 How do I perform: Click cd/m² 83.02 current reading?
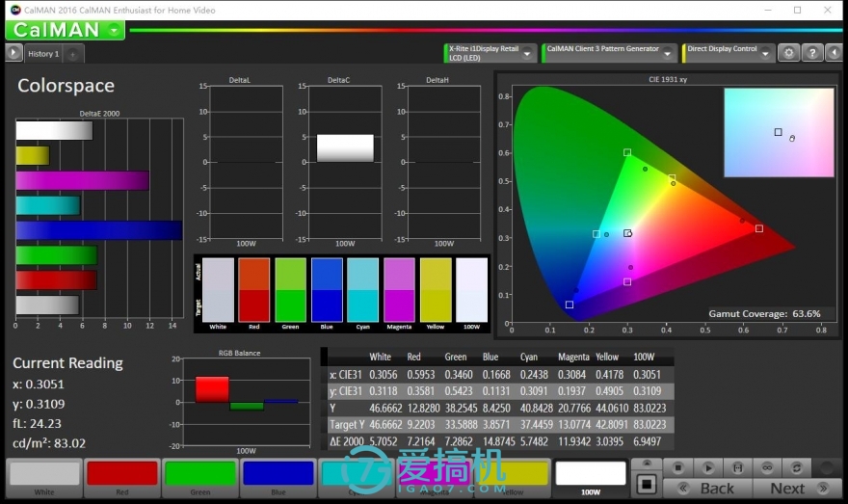(49, 443)
